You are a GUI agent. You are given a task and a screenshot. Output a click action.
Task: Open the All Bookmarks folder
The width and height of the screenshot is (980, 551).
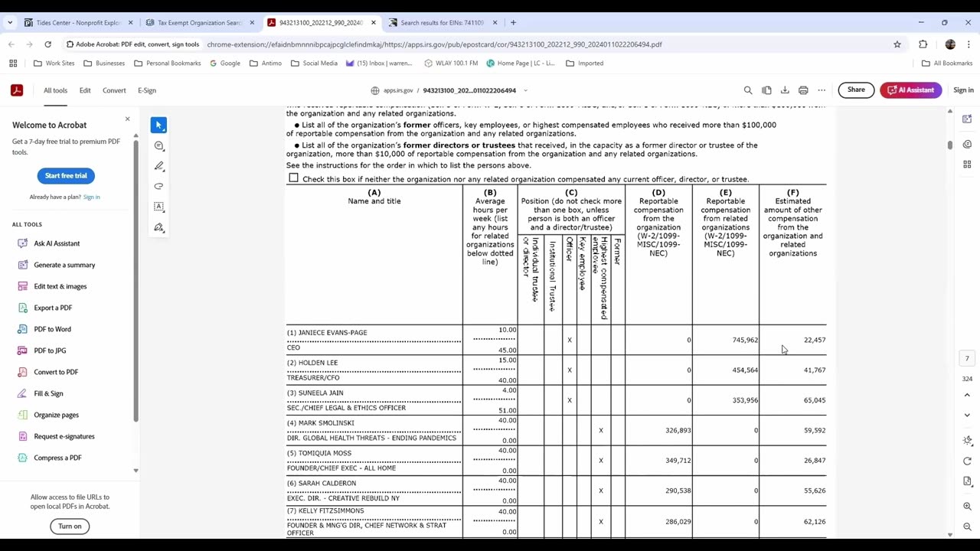[x=947, y=63]
